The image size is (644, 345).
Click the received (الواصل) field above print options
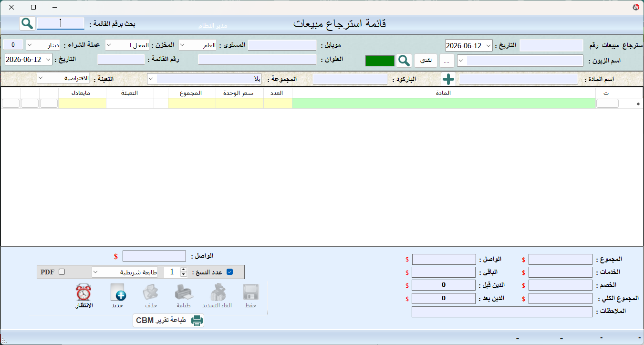pos(154,256)
